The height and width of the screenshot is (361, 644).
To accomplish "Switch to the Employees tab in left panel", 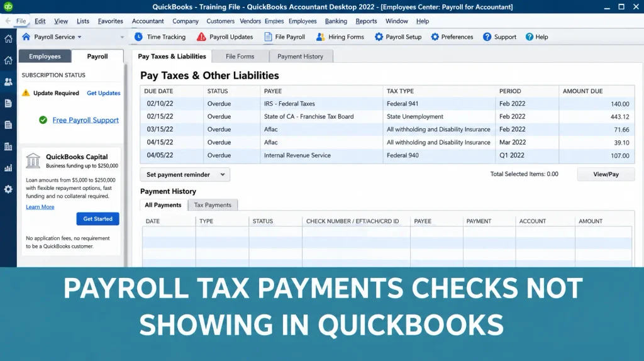I will [x=45, y=56].
